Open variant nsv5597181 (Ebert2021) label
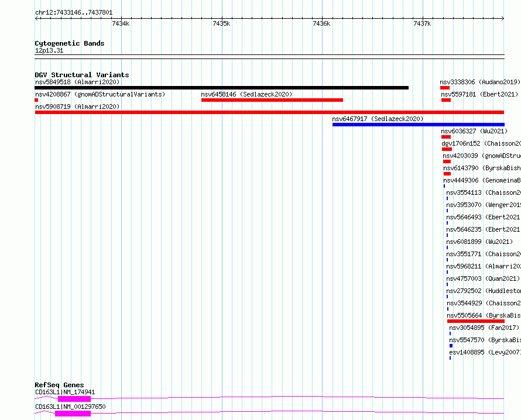Image resolution: width=521 pixels, height=420 pixels. tap(479, 94)
